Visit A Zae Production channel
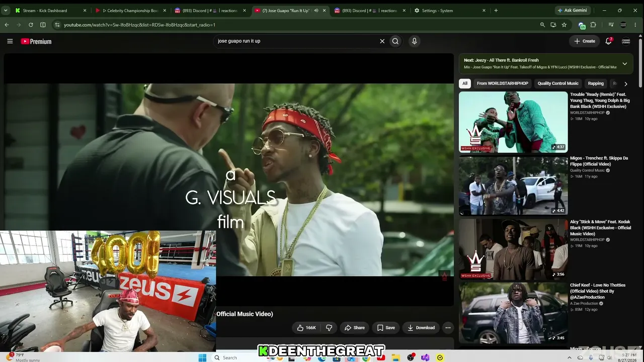 tap(584, 304)
